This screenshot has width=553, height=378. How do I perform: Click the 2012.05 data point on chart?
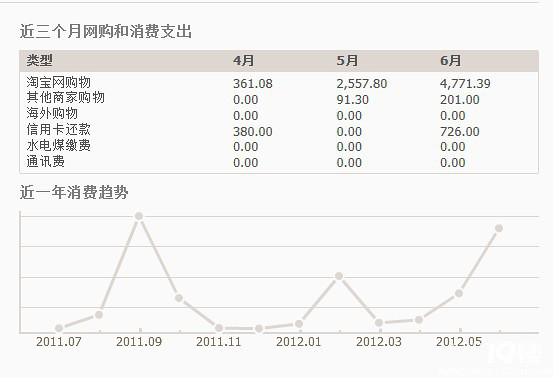point(459,293)
